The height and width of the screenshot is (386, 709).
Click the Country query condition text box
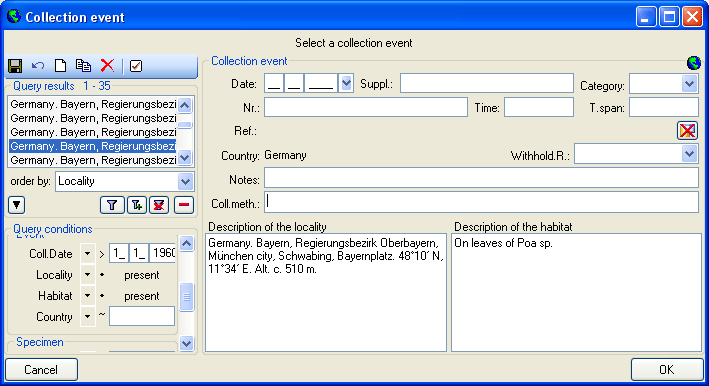pos(142,316)
